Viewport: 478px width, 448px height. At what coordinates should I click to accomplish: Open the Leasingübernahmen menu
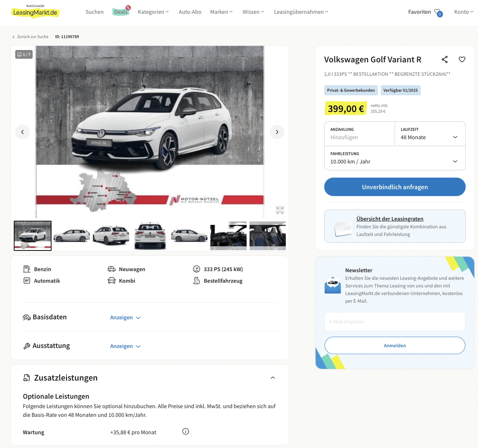(301, 12)
